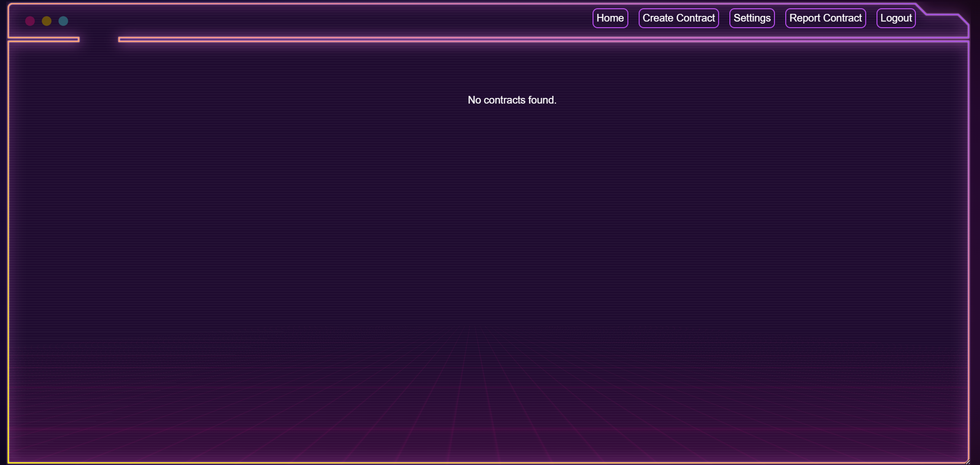Click the rightmost colored dot in header
The image size is (980, 465).
63,21
